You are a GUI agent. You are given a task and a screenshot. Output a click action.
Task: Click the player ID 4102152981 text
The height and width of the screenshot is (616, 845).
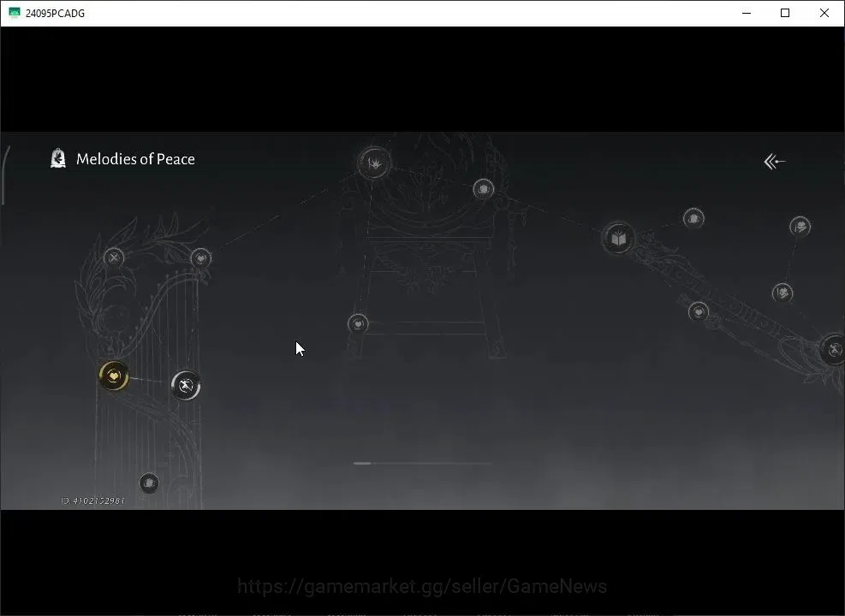tap(93, 500)
